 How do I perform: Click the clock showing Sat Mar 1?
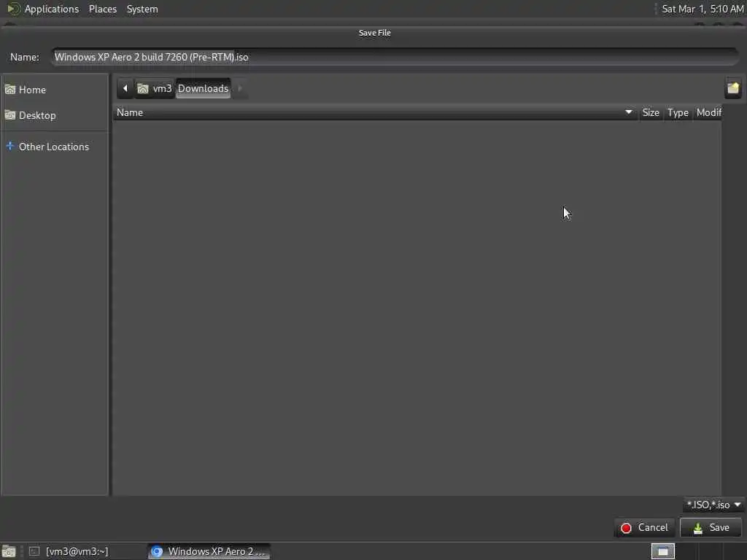tap(703, 9)
